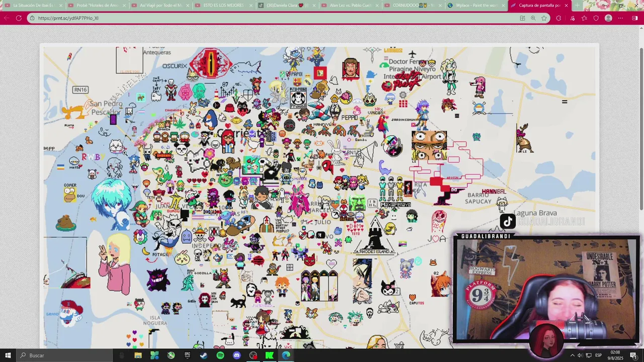Click the page vertical scrollbar
This screenshot has width=644, height=362.
(x=641, y=128)
